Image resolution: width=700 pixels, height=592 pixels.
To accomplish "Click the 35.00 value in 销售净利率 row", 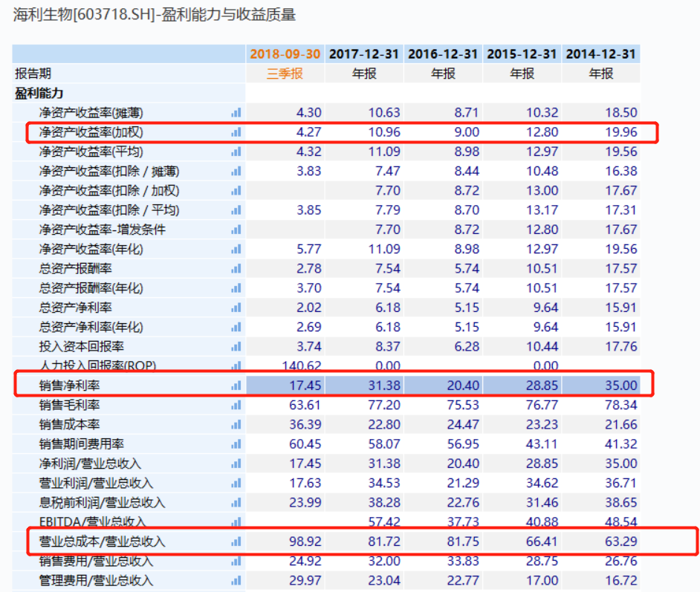I will click(621, 386).
